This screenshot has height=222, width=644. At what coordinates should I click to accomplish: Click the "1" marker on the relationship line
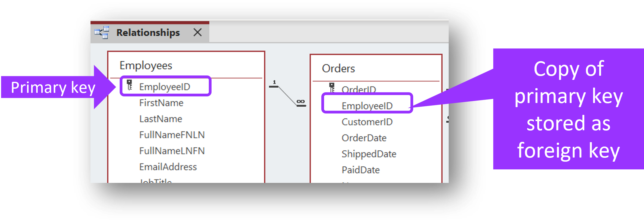point(274,82)
